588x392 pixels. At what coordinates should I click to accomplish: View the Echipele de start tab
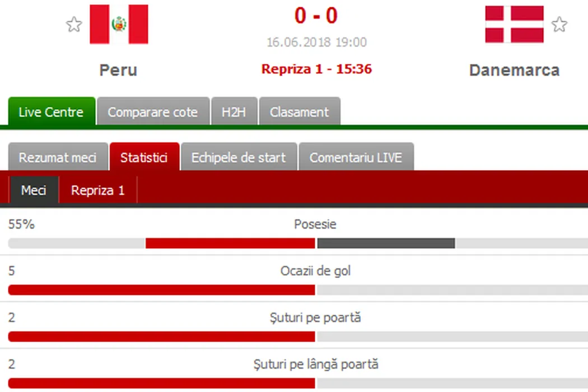239,157
